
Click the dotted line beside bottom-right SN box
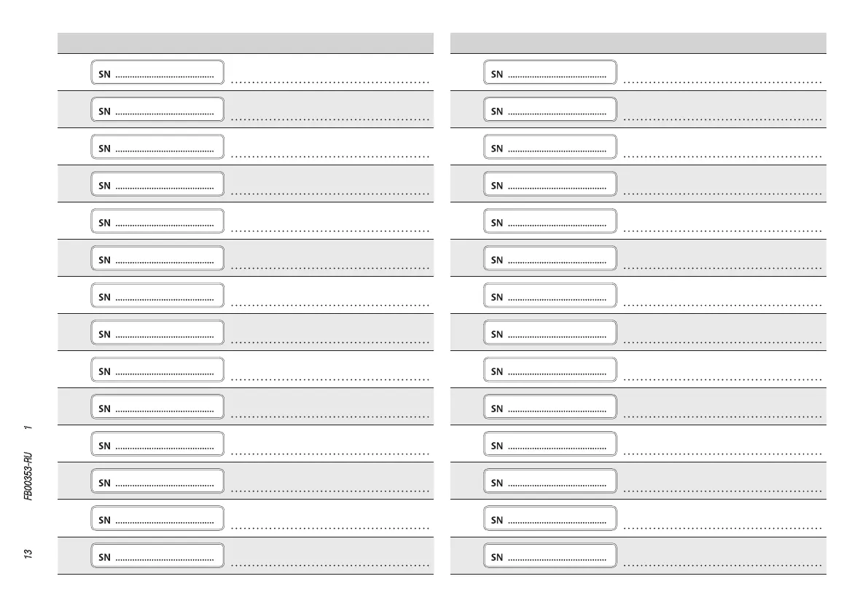click(x=723, y=565)
